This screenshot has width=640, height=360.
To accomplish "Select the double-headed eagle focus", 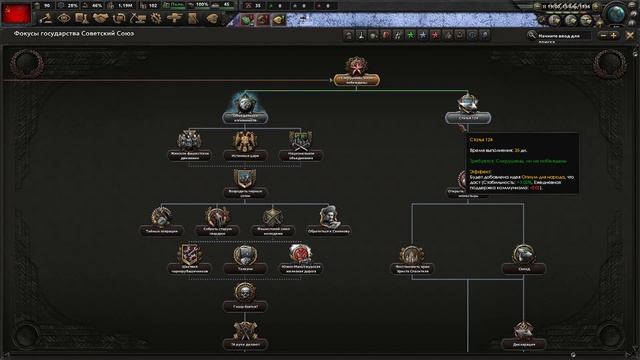I will (x=245, y=146).
